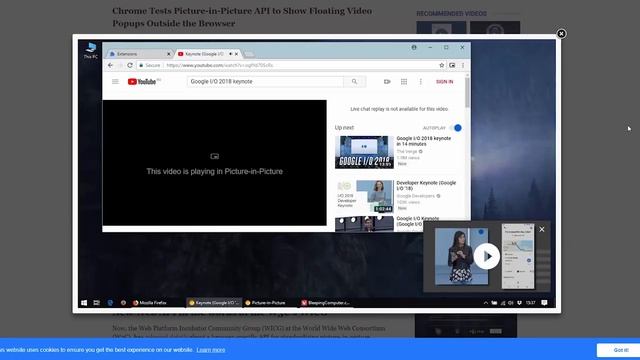Open Chrome's three-dot menu
640x360 pixels.
point(463,65)
